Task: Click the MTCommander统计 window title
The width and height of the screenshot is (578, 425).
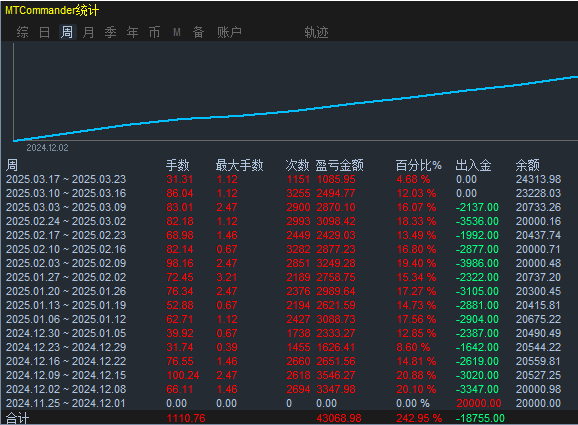Action: [52, 10]
